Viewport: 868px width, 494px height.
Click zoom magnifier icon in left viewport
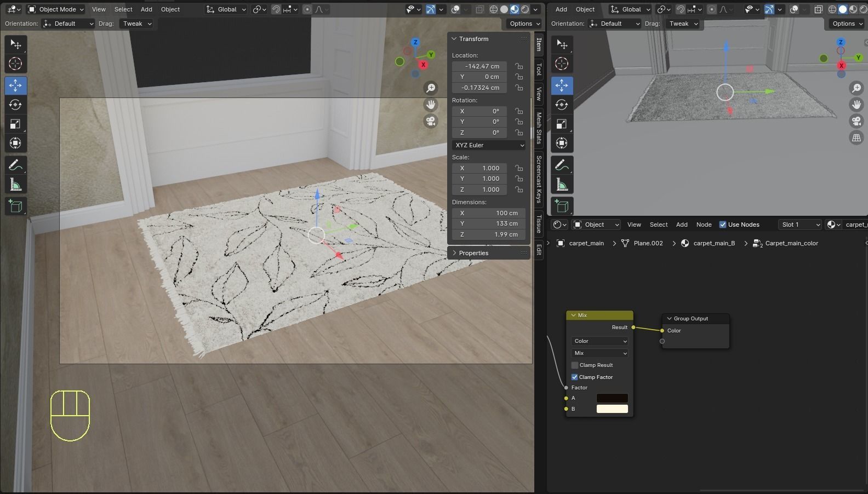431,88
